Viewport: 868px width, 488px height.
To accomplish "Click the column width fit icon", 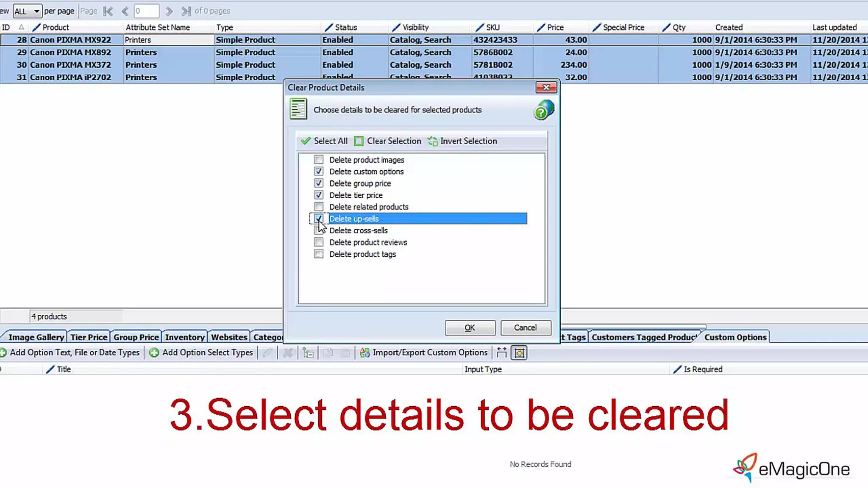I will pos(501,352).
